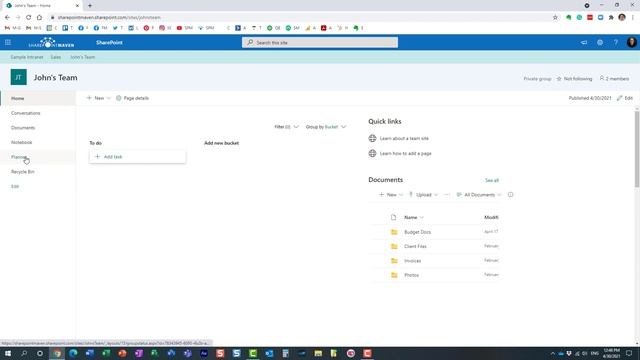Viewport: 640px width, 360px height.
Task: Open Windows taskbar search
Action: (24, 353)
